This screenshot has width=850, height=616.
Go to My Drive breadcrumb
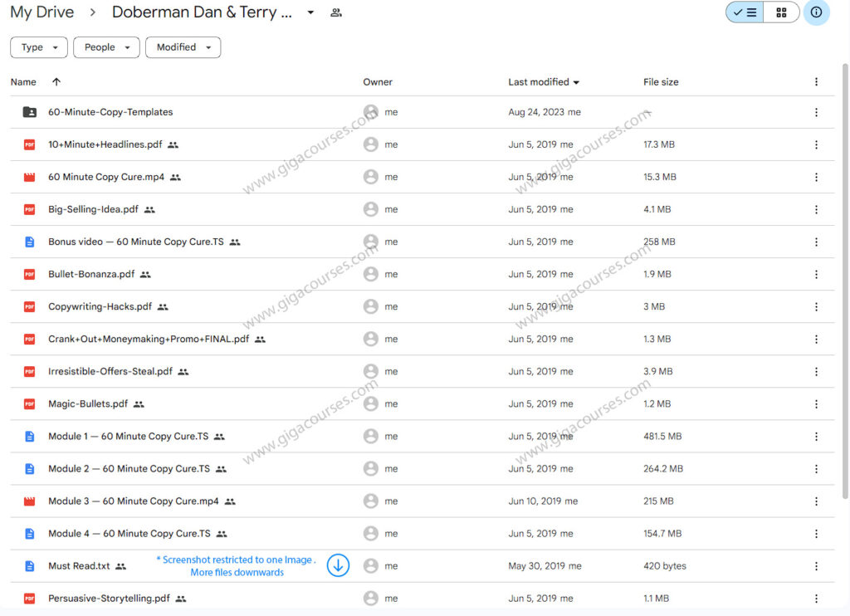(x=42, y=12)
